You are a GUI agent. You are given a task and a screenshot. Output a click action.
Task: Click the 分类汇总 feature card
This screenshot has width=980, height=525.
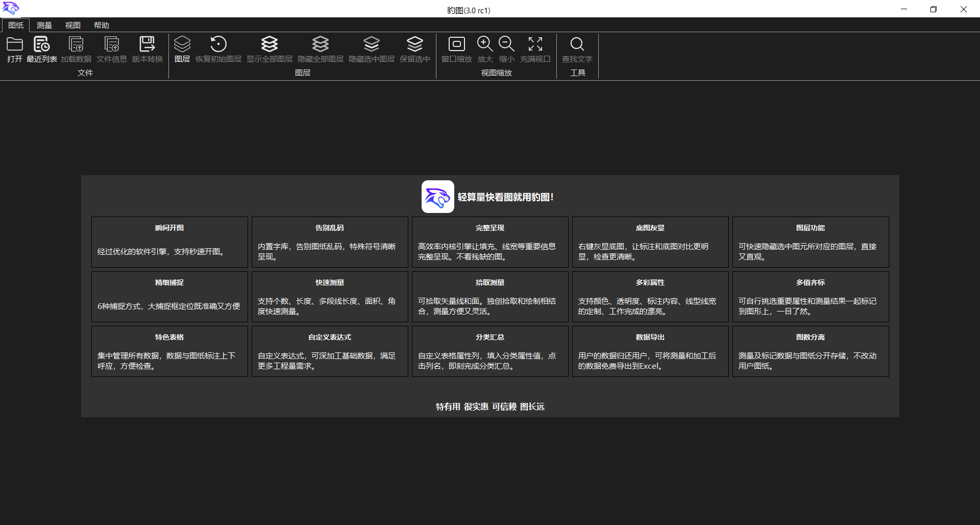coord(490,351)
